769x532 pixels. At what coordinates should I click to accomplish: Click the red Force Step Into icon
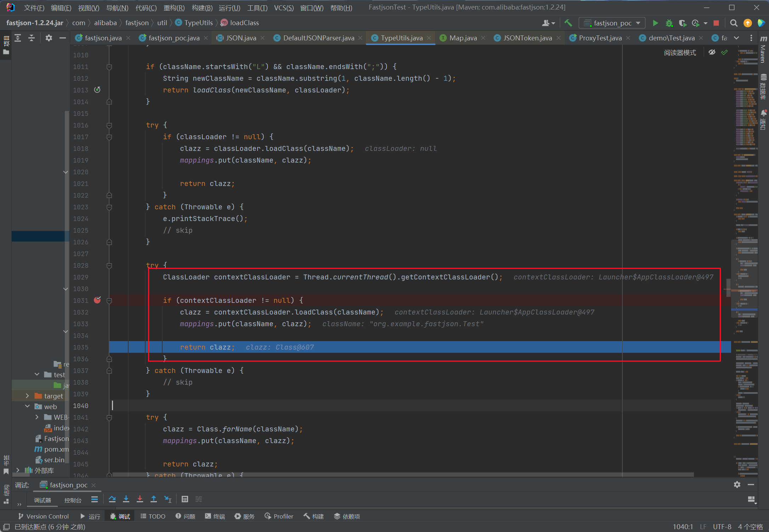click(x=140, y=499)
